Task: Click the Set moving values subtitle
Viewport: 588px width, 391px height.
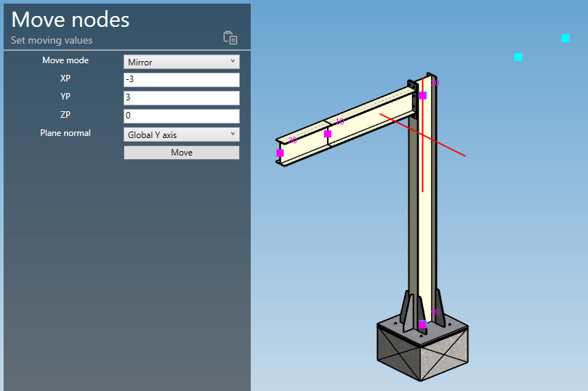Action: [52, 40]
